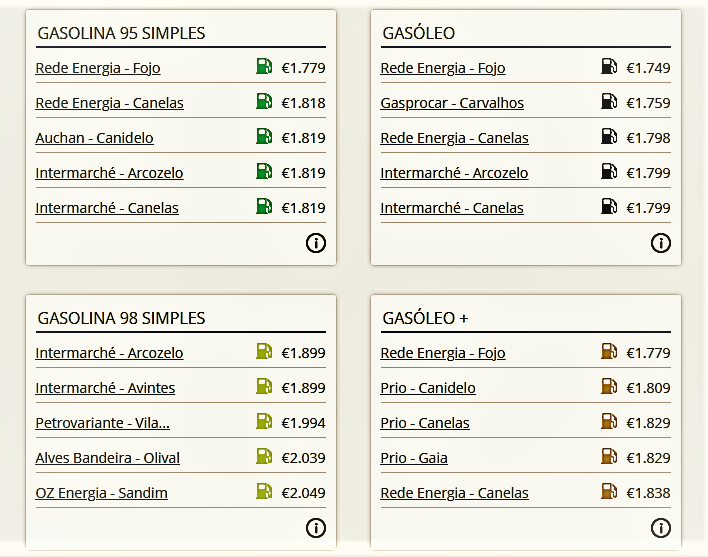
Task: Click info icon in Gasóleo card
Action: click(661, 243)
